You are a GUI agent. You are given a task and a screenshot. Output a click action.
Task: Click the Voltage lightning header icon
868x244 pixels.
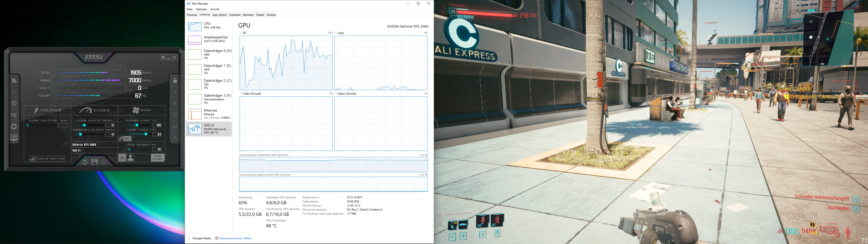(x=36, y=110)
